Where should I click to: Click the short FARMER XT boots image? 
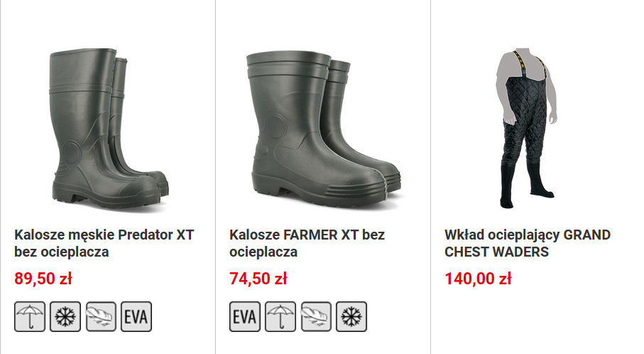(323, 129)
